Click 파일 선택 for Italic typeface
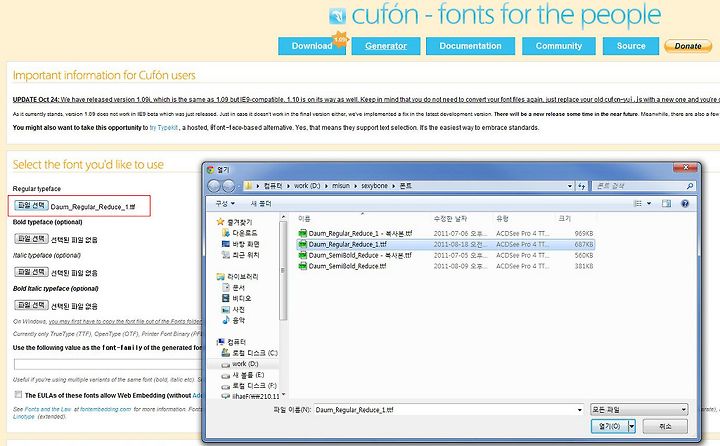This screenshot has width=720, height=446. pos(31,272)
